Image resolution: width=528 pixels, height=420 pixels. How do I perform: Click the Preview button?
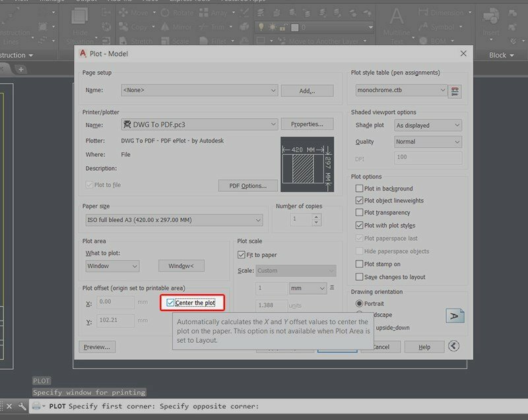(96, 346)
